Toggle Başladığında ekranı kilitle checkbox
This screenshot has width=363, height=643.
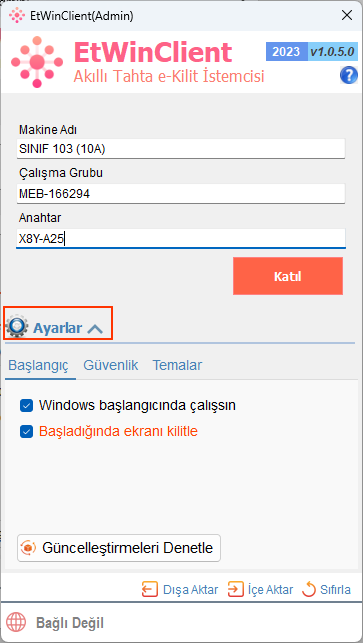[26, 432]
